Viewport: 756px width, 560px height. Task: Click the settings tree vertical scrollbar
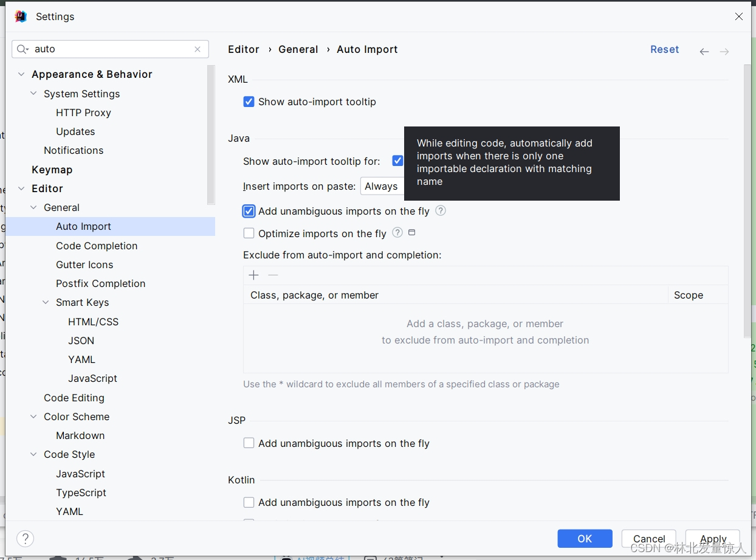[211, 135]
